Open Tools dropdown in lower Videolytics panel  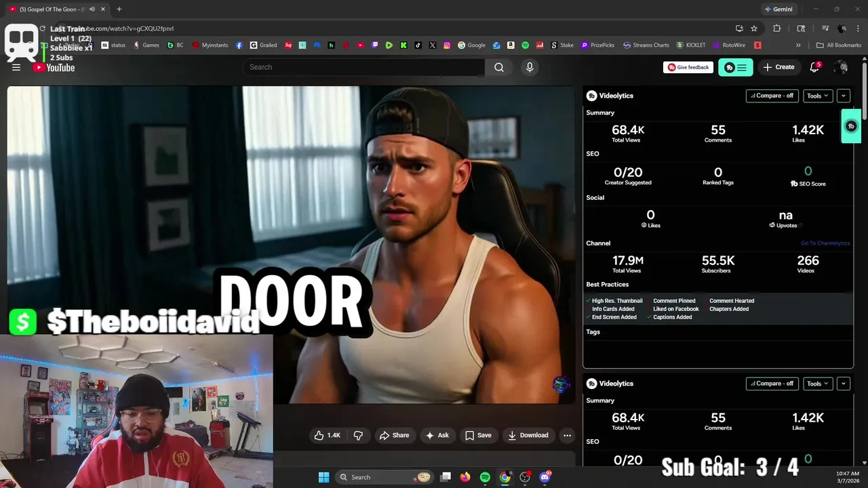tap(817, 384)
